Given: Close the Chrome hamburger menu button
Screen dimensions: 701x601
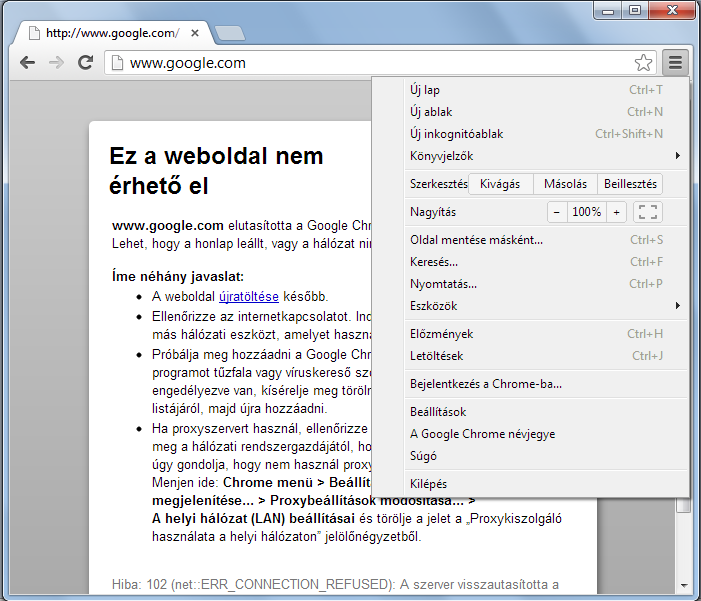Looking at the screenshot, I should click(x=675, y=63).
